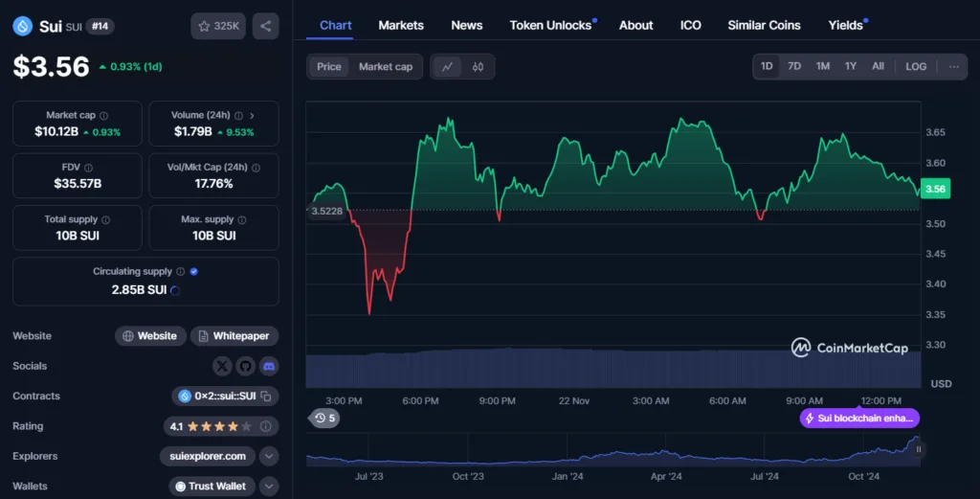Click the 17.76% Vol/Mkt Cap value
The height and width of the screenshot is (499, 980).
[x=213, y=184]
